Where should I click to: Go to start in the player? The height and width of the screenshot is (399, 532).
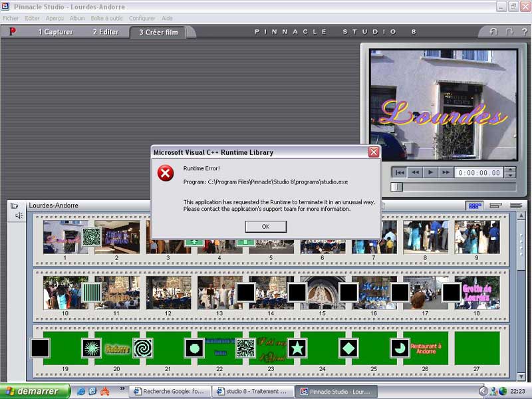(x=400, y=172)
